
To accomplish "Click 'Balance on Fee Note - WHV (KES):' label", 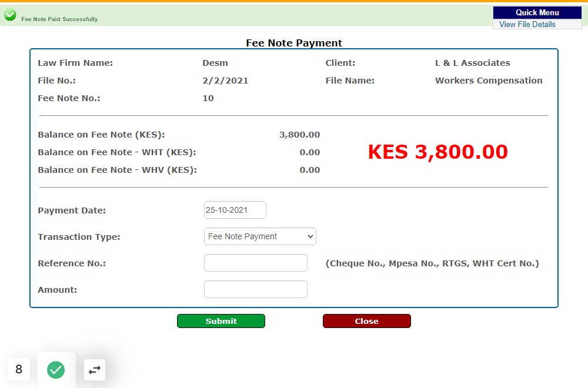I will pyautogui.click(x=118, y=170).
